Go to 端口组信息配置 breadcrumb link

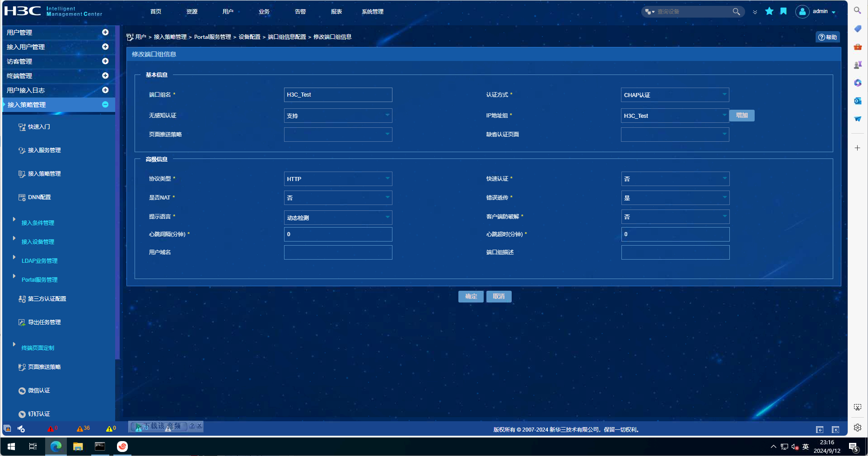[287, 37]
